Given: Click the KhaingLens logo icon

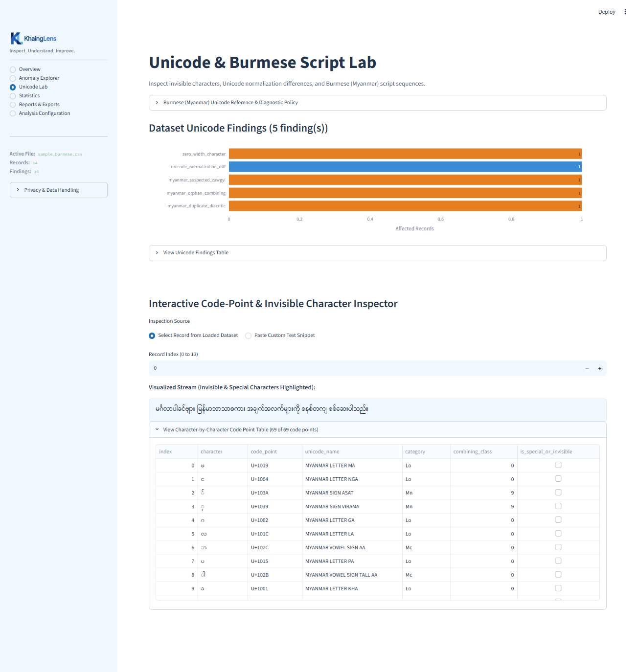Looking at the screenshot, I should pyautogui.click(x=16, y=39).
